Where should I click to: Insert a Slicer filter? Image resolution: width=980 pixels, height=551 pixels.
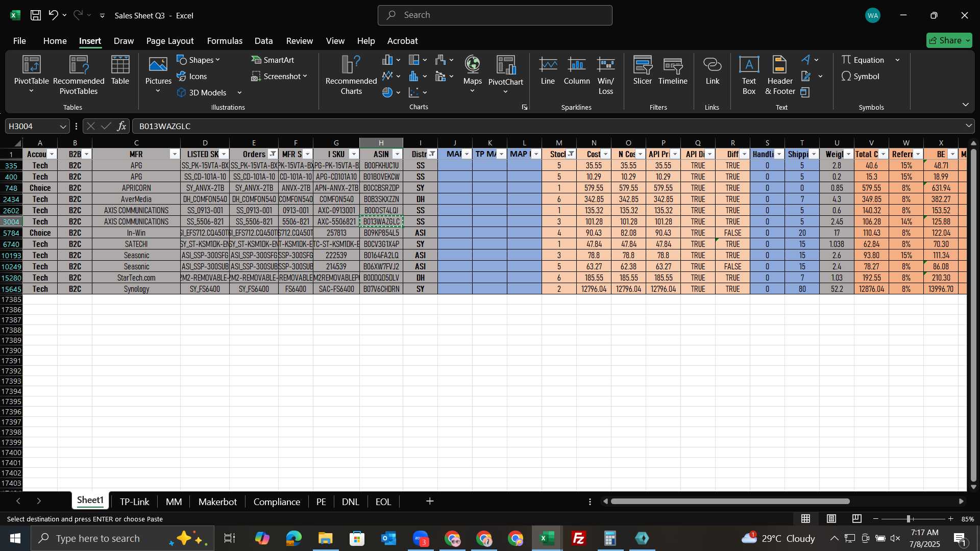tap(643, 70)
